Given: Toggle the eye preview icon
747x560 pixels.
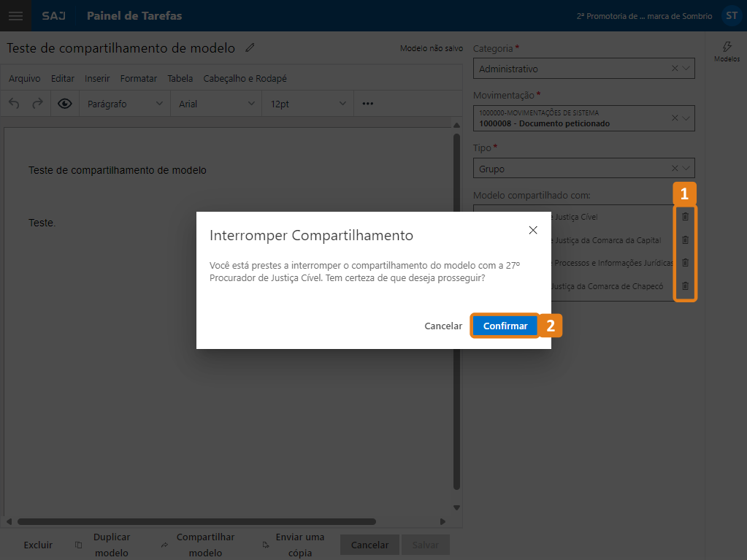Looking at the screenshot, I should point(65,104).
